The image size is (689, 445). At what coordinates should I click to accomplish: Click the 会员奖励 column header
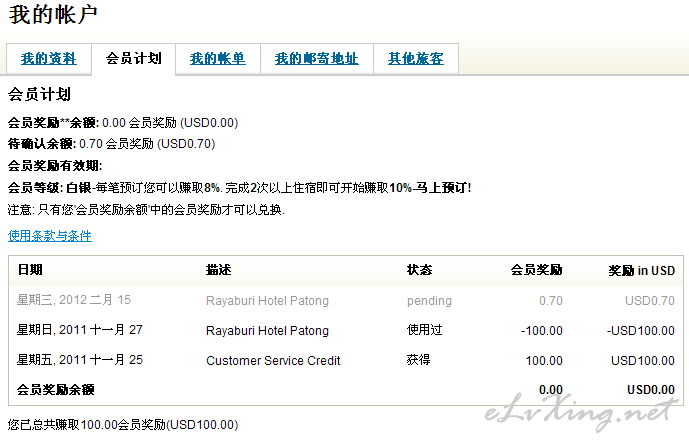click(x=536, y=269)
